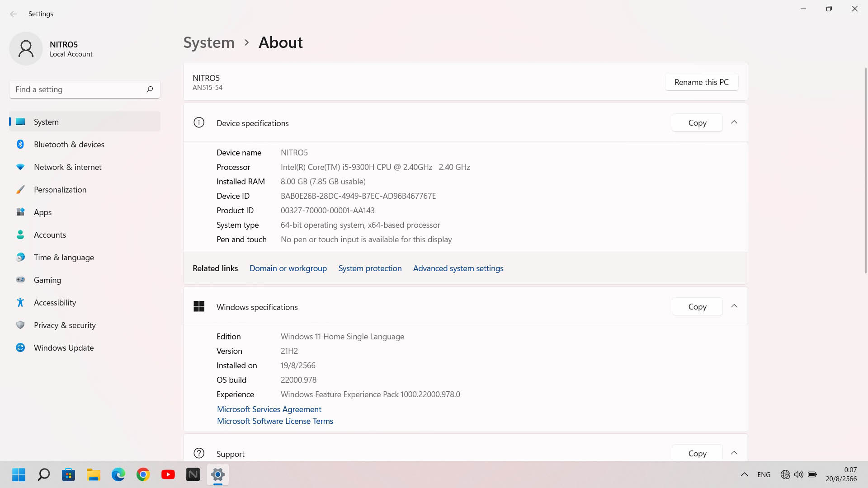Open Time & language settings
Viewport: 868px width, 488px height.
[85, 257]
